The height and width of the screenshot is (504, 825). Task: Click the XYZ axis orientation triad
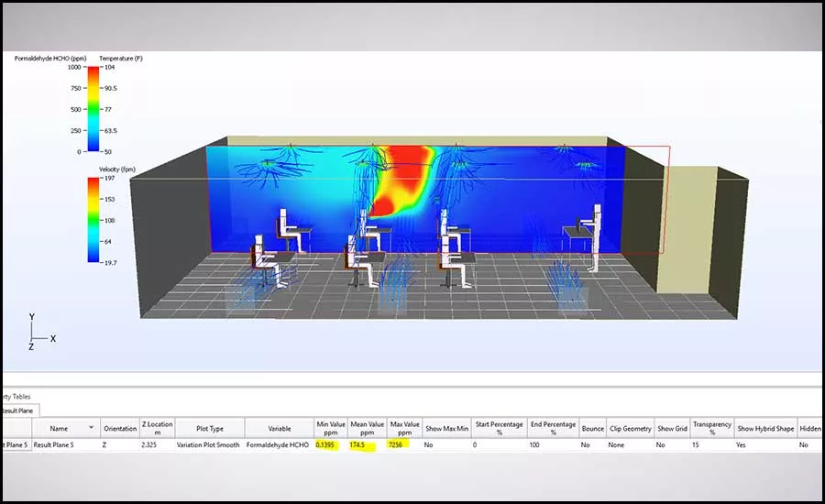click(41, 333)
